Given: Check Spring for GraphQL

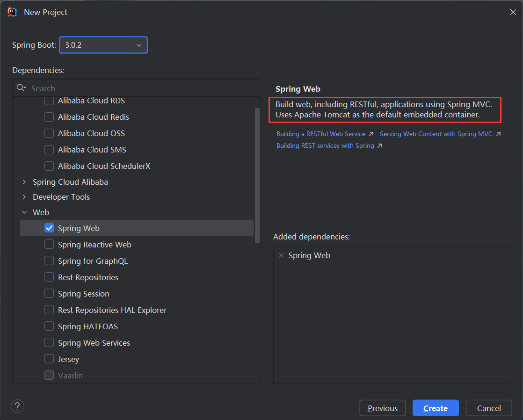Looking at the screenshot, I should tap(49, 261).
